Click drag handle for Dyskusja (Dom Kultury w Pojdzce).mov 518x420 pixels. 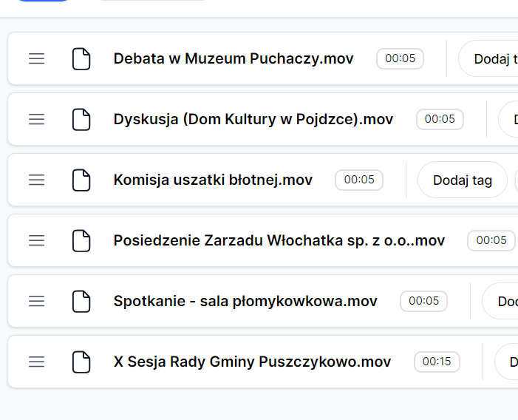(x=36, y=119)
